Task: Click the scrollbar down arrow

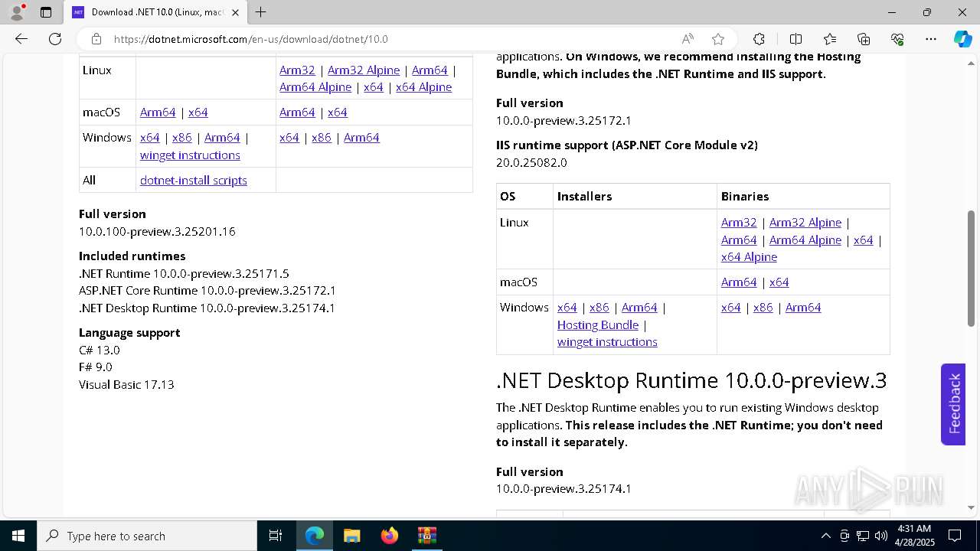Action: coord(972,507)
